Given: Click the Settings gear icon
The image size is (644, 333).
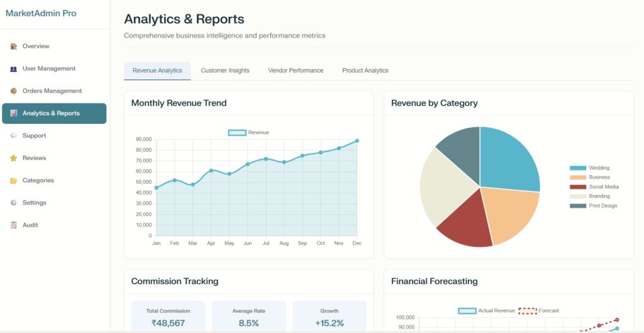Looking at the screenshot, I should tap(14, 203).
